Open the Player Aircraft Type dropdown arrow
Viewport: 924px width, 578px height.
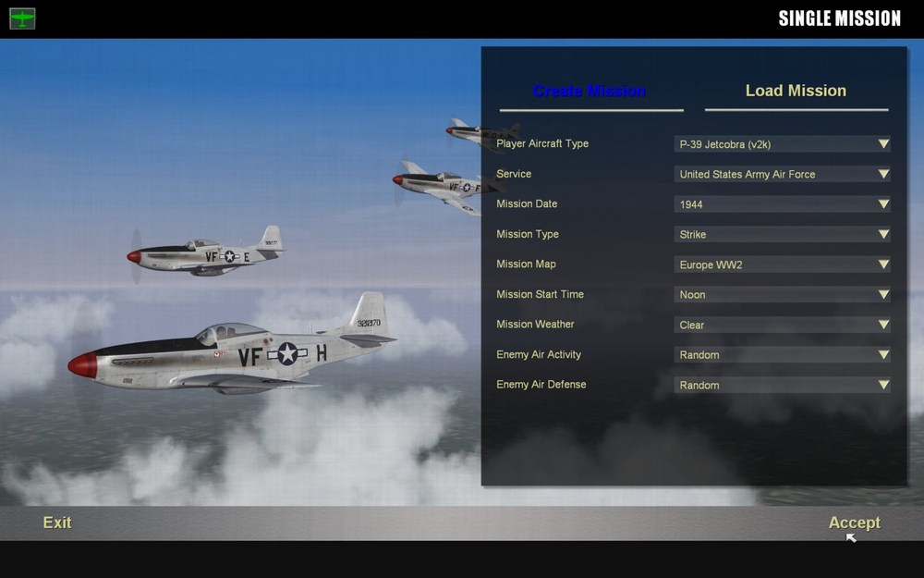point(883,143)
